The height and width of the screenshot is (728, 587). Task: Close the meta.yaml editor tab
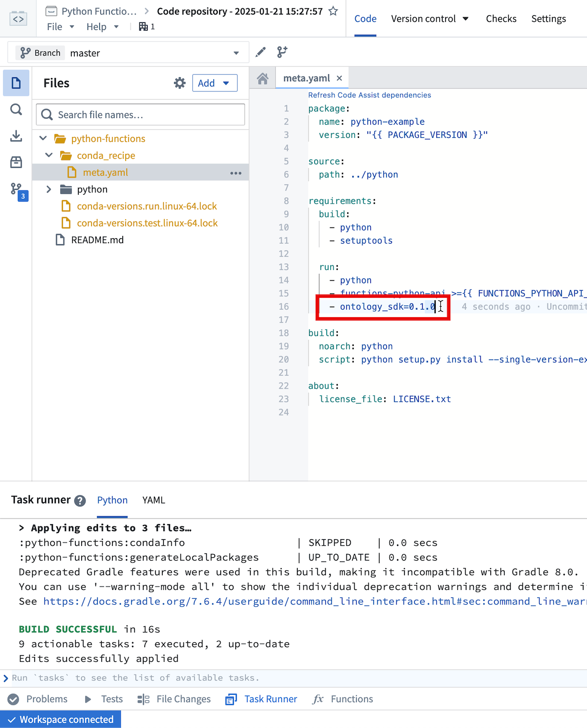(x=339, y=78)
